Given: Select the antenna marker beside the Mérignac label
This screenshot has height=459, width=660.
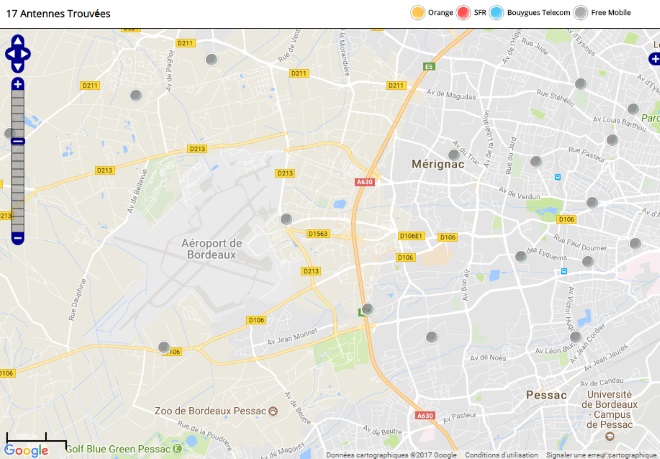Looking at the screenshot, I should pos(454,155).
